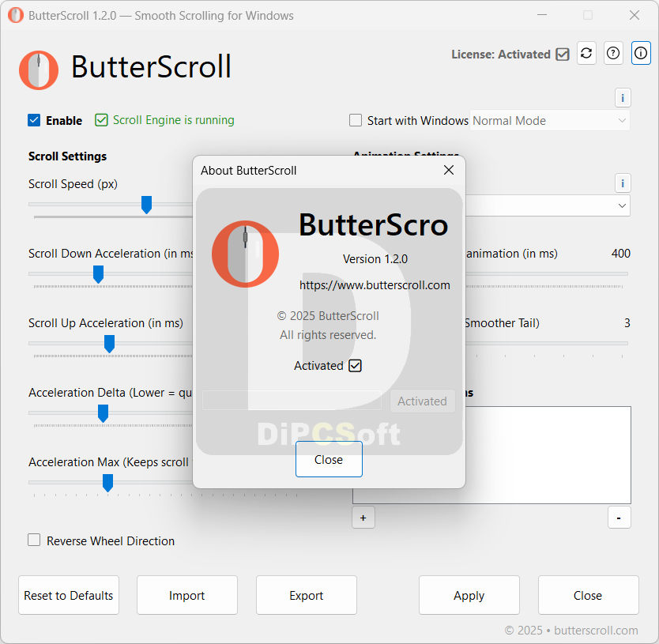Remove an entry with the minus button
This screenshot has height=644, width=659.
coord(619,518)
